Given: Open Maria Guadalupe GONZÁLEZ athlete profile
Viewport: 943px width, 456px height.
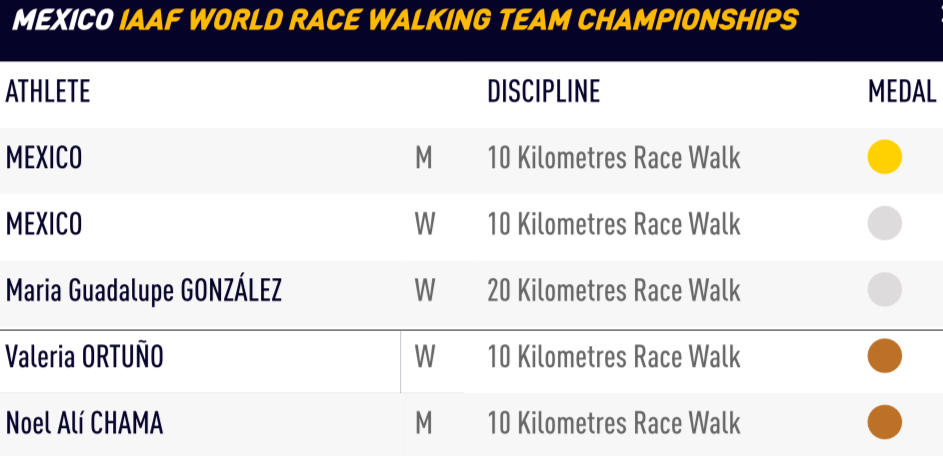Looking at the screenshot, I should point(144,291).
